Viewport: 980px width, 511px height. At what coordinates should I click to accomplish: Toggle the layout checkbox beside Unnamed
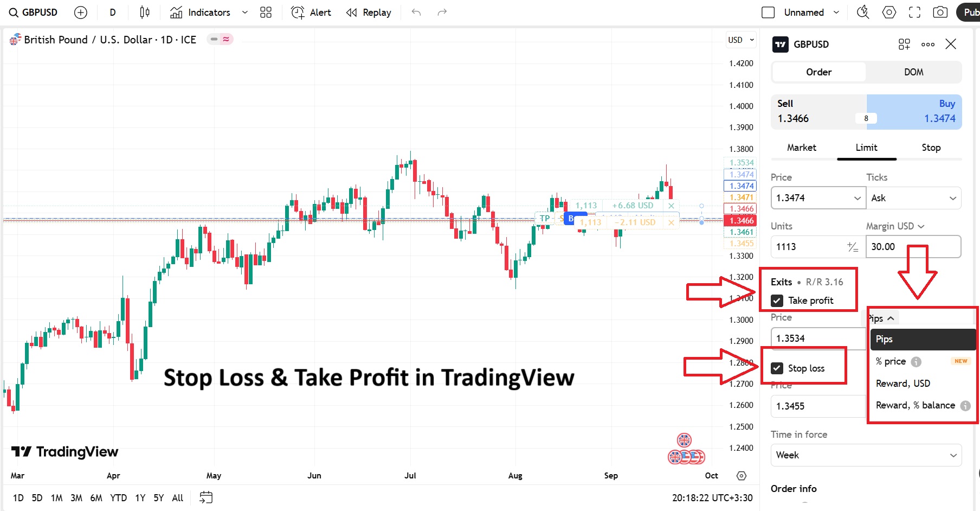[x=768, y=11]
